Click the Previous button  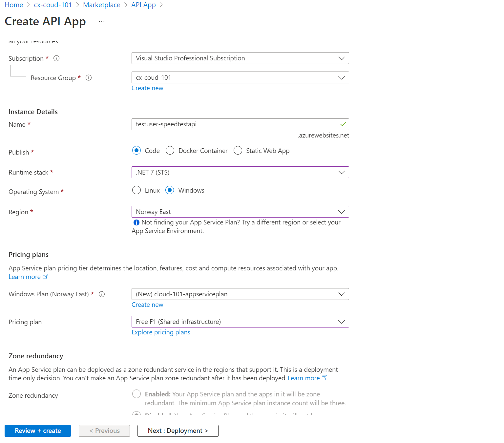104,431
